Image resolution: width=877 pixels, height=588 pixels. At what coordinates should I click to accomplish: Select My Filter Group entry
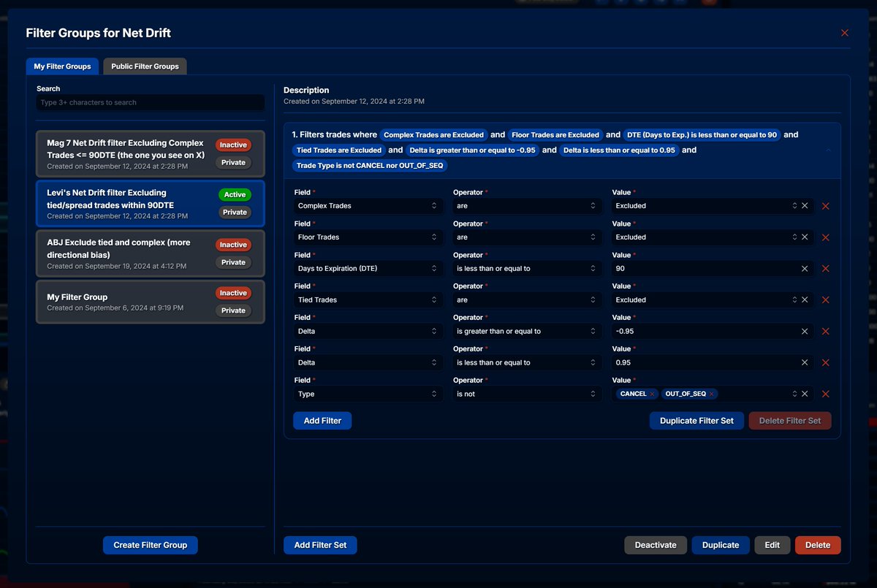pos(150,302)
